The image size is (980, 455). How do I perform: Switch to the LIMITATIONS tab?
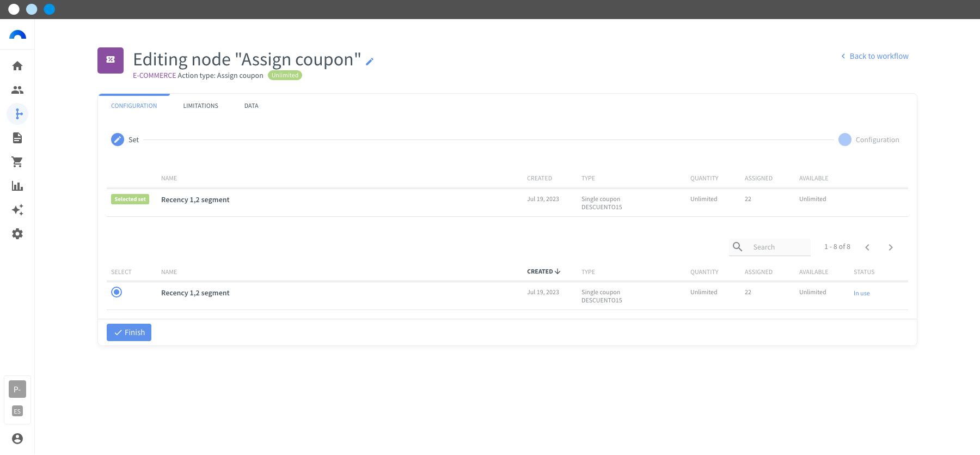pos(200,106)
